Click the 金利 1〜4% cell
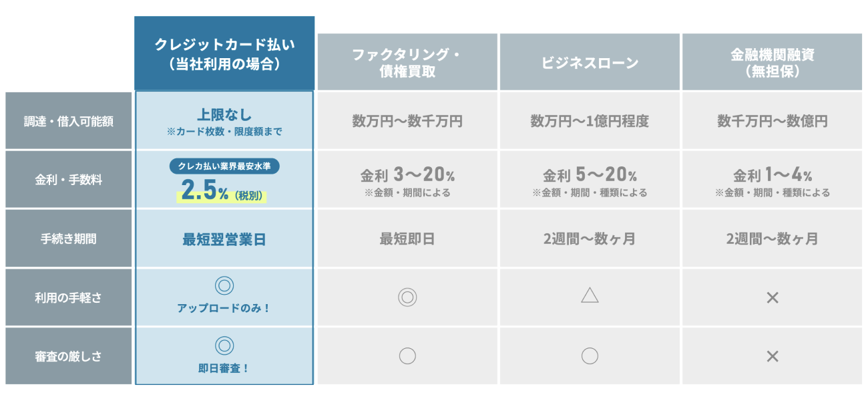This screenshot has width=868, height=401. tap(773, 176)
